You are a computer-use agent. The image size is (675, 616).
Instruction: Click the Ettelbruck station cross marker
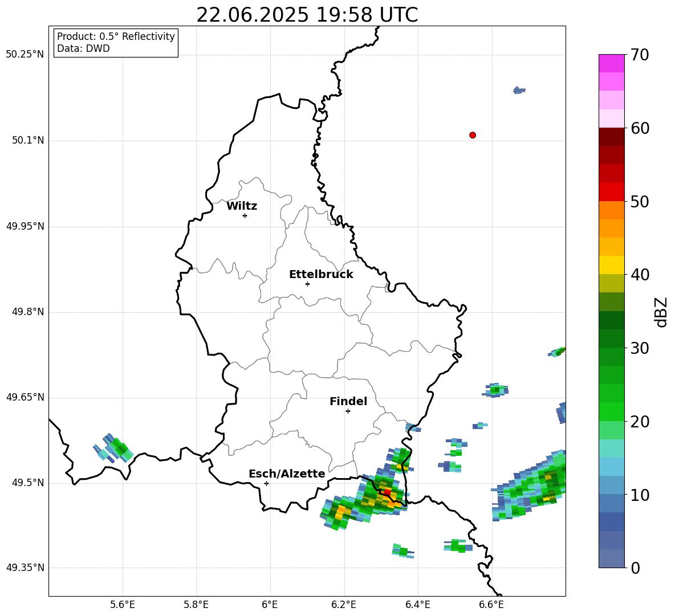tap(307, 284)
